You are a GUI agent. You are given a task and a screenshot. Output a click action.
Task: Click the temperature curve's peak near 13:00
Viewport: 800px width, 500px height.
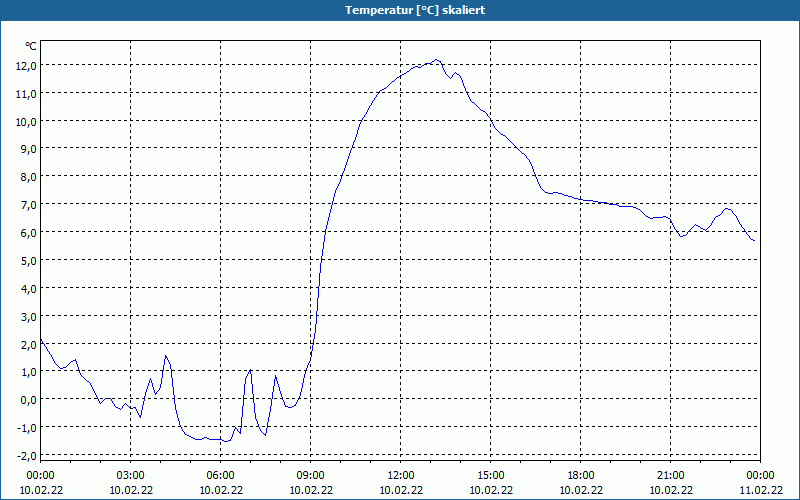coord(436,60)
